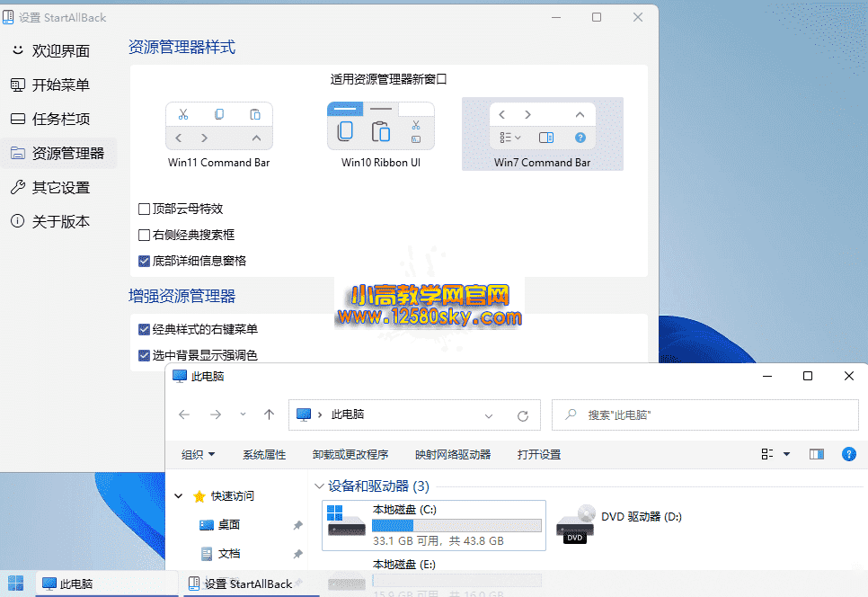Uncheck 底部详细信息窗格
868x597 pixels.
[144, 261]
